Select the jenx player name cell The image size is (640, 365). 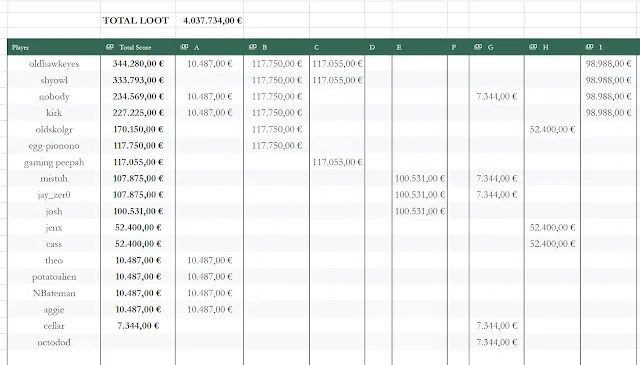pyautogui.click(x=54, y=227)
